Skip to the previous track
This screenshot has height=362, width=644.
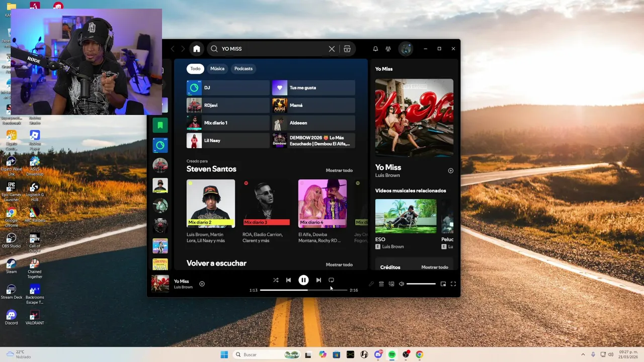tap(288, 280)
